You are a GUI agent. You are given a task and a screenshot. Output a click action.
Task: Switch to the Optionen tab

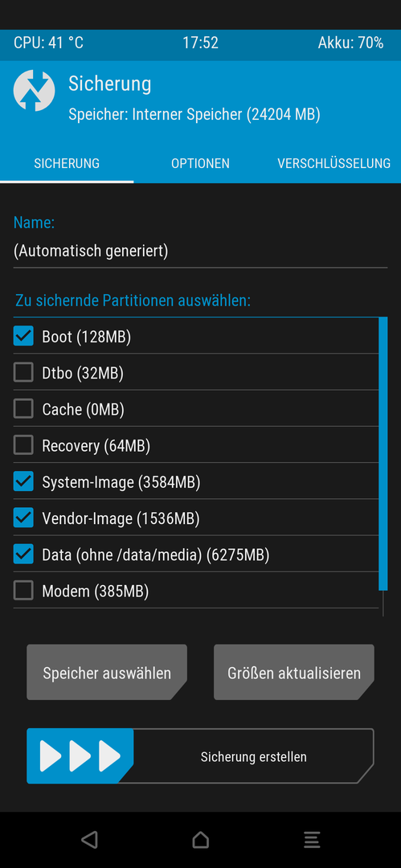[x=201, y=163]
